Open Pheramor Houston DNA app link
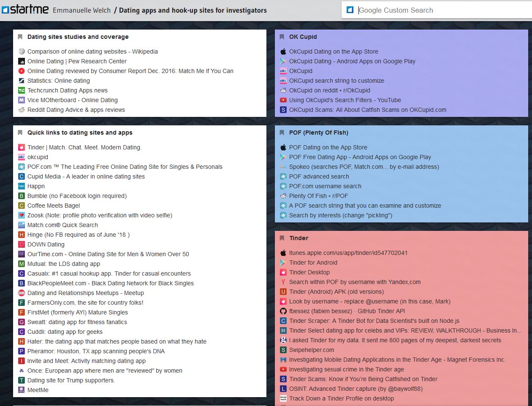 96,351
